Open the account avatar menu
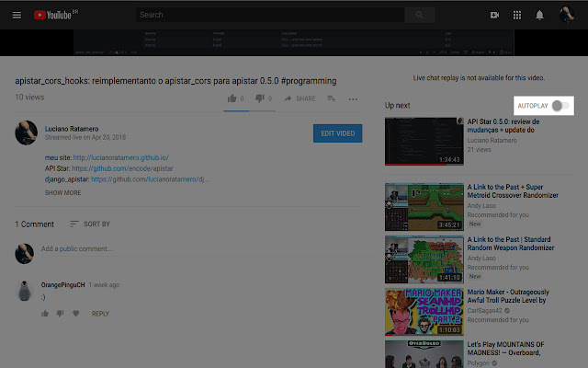 (x=567, y=15)
